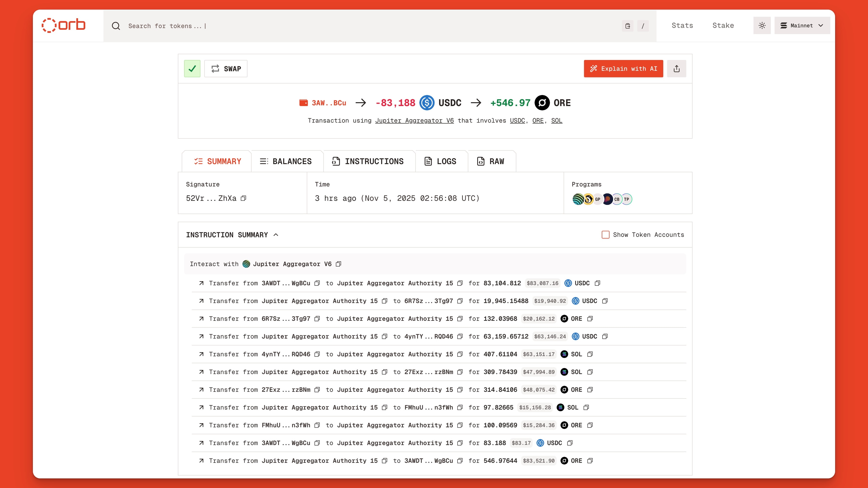Collapse the INSTRUCTION SUMMARY section
Viewport: 868px width, 488px height.
[x=276, y=234]
